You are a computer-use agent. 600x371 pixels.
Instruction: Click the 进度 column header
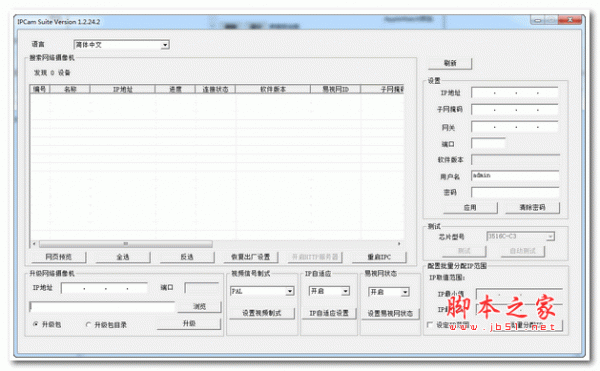(175, 89)
